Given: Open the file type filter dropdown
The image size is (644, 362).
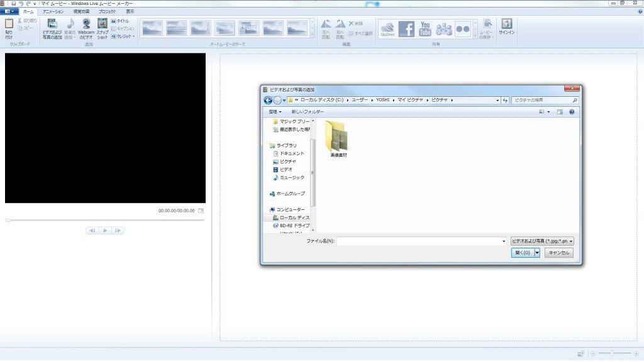Looking at the screenshot, I should [542, 241].
